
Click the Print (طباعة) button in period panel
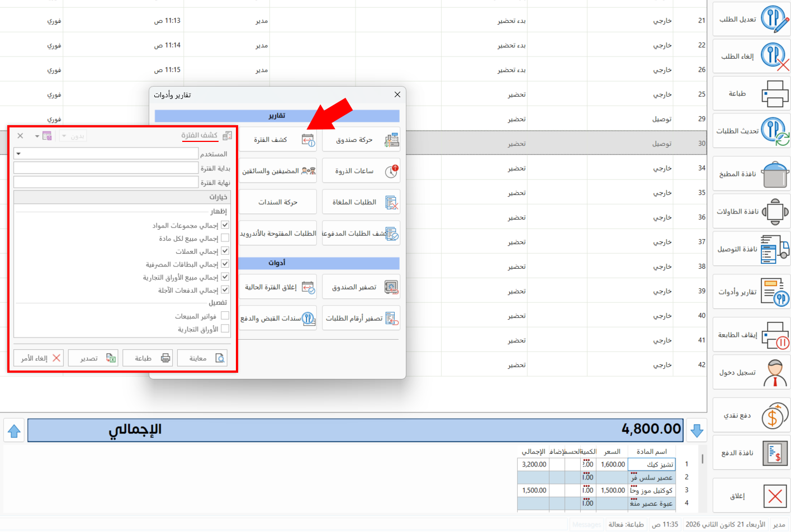148,358
